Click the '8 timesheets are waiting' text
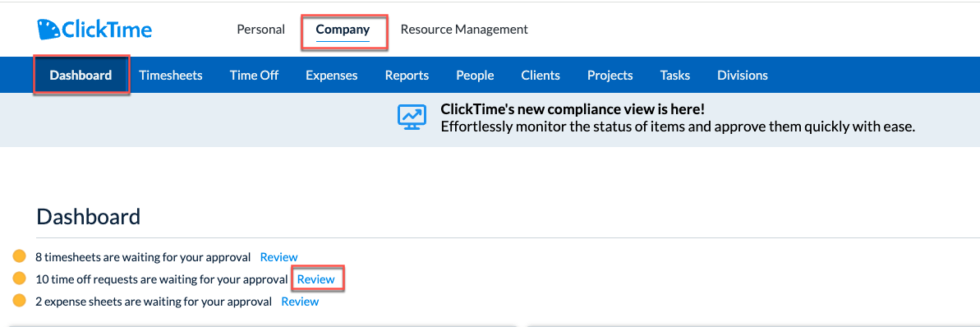This screenshot has height=327, width=980. pyautogui.click(x=143, y=257)
